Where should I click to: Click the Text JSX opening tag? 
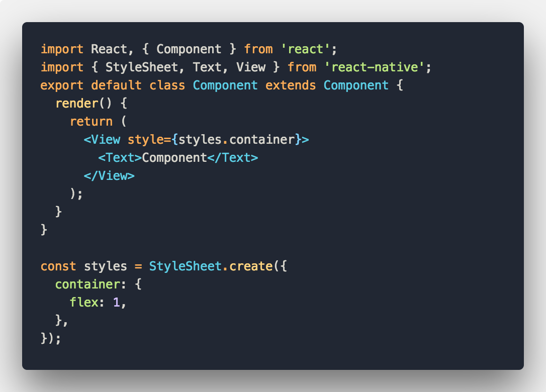[x=118, y=157]
